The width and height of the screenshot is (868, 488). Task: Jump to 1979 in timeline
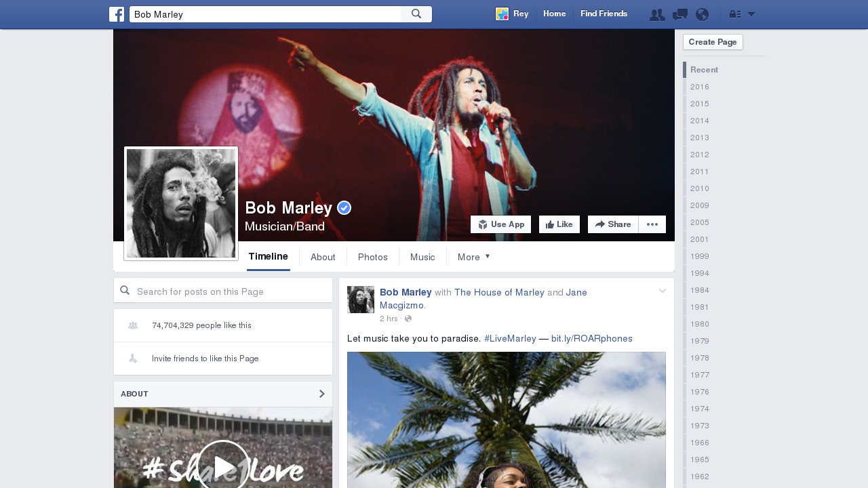(700, 341)
